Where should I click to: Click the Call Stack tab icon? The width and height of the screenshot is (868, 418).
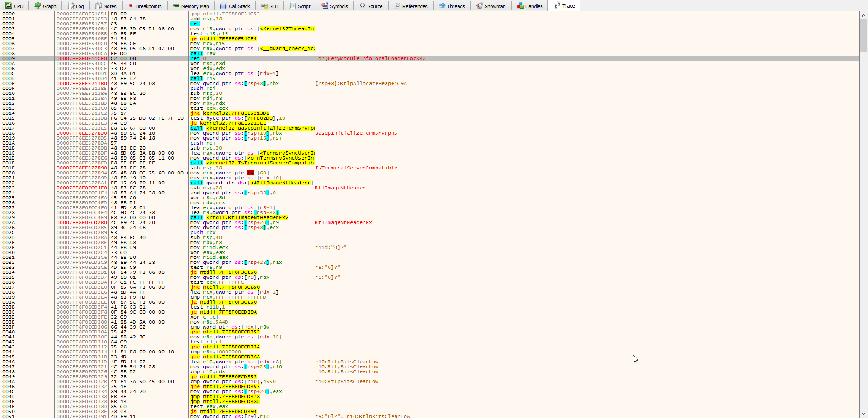click(x=223, y=6)
